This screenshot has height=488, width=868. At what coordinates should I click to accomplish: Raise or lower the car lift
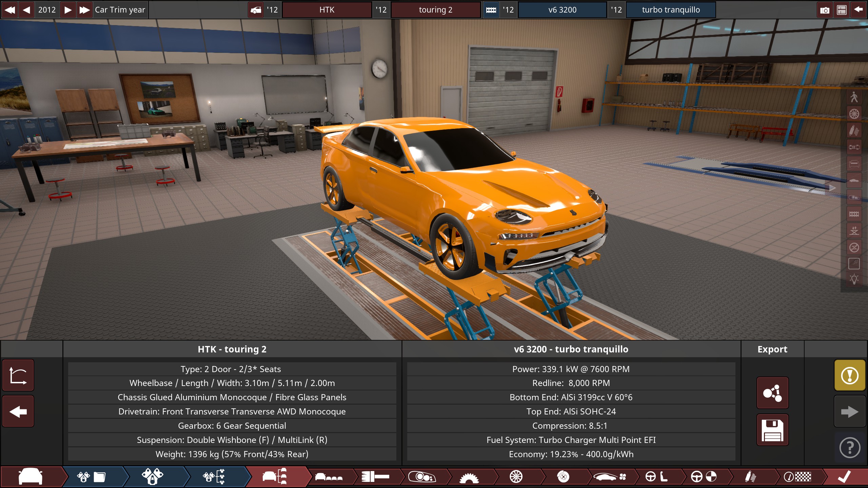pyautogui.click(x=854, y=231)
